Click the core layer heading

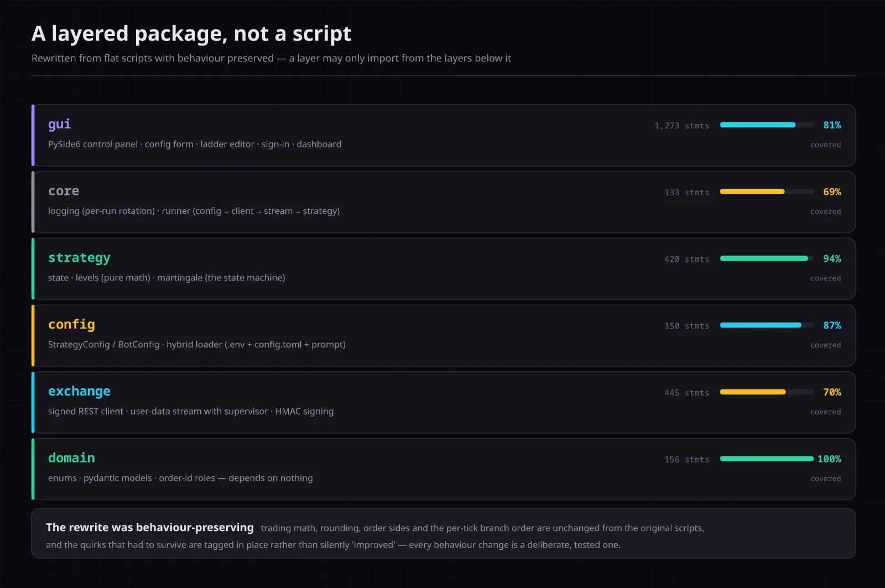[x=64, y=191]
